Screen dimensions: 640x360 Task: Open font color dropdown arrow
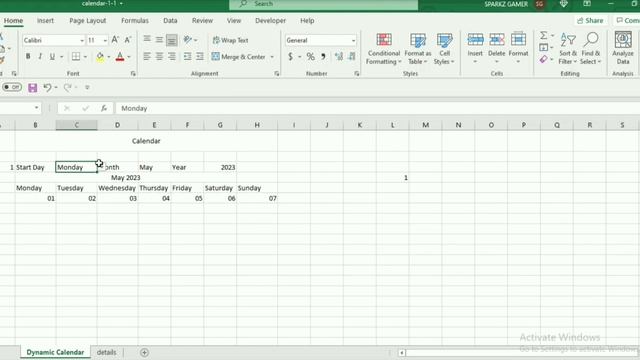click(129, 57)
